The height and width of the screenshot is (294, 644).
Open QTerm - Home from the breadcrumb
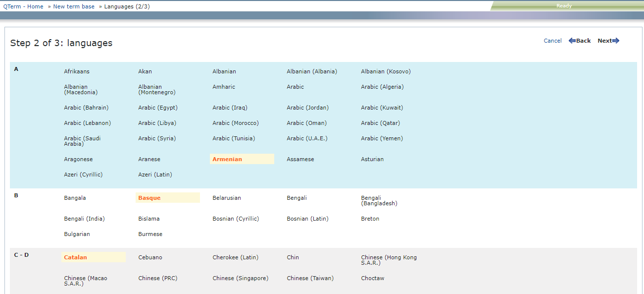23,6
